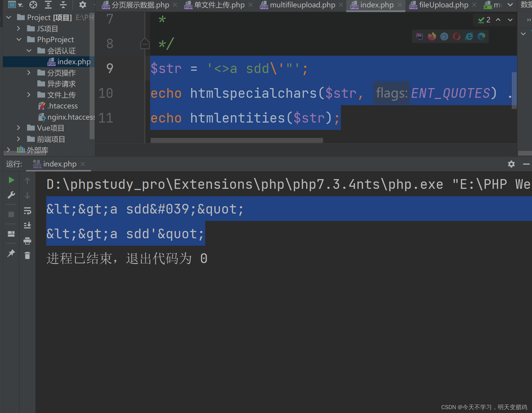Viewport: 532px width, 413px height.
Task: Click the ENT_QUOTES flag in code
Action: click(x=450, y=93)
